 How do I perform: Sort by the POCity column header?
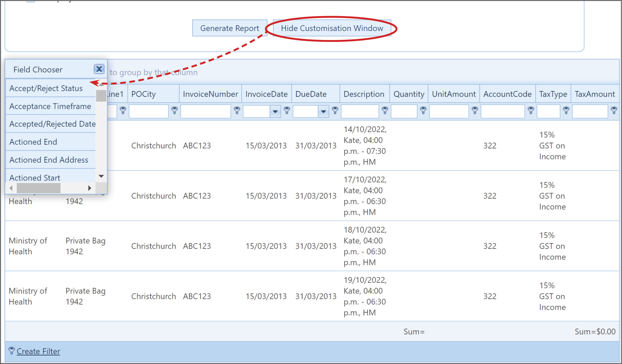coord(154,94)
